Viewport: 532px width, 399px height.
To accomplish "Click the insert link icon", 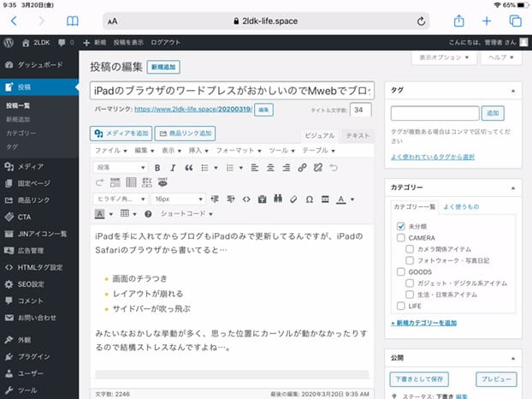I will 302,168.
